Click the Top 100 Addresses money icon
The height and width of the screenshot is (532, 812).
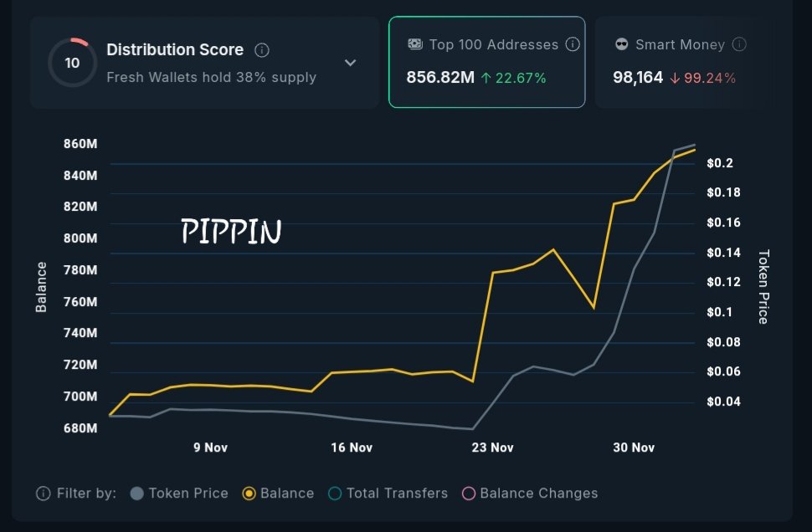point(415,44)
